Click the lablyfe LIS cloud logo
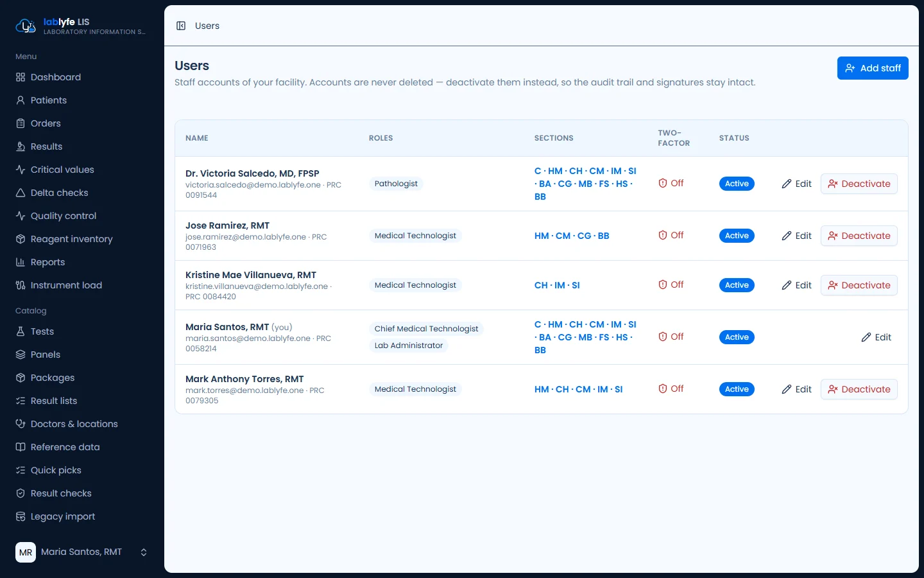The width and height of the screenshot is (924, 578). [25, 26]
